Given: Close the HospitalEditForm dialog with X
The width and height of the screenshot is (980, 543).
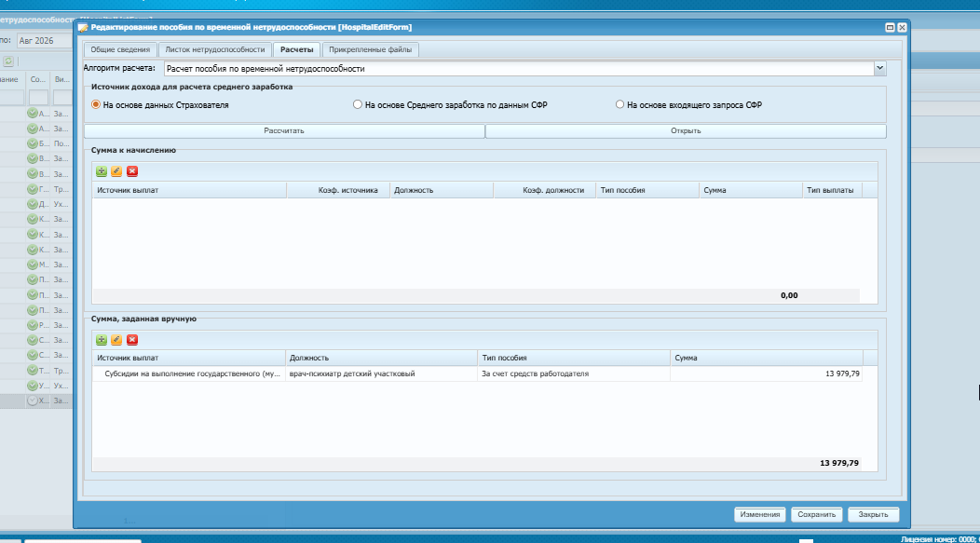Looking at the screenshot, I should coord(902,28).
